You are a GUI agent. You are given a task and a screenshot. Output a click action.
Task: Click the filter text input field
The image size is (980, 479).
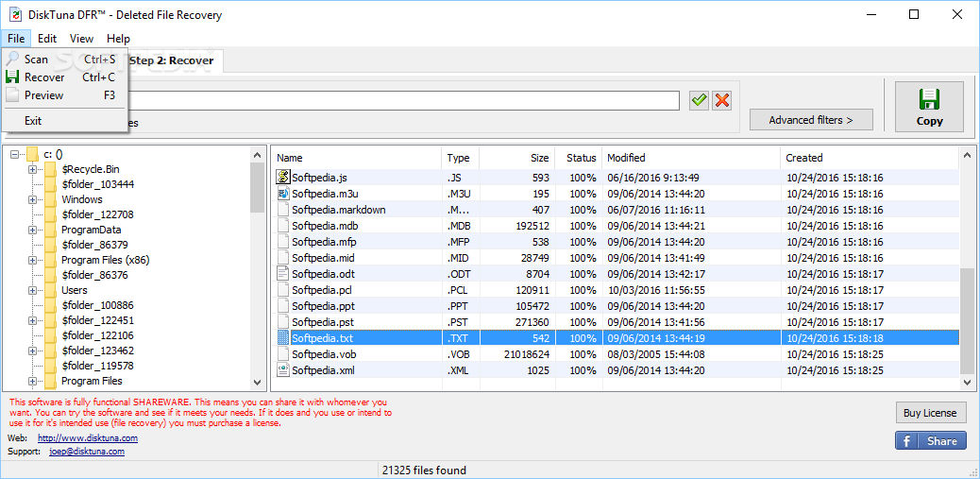click(x=404, y=100)
